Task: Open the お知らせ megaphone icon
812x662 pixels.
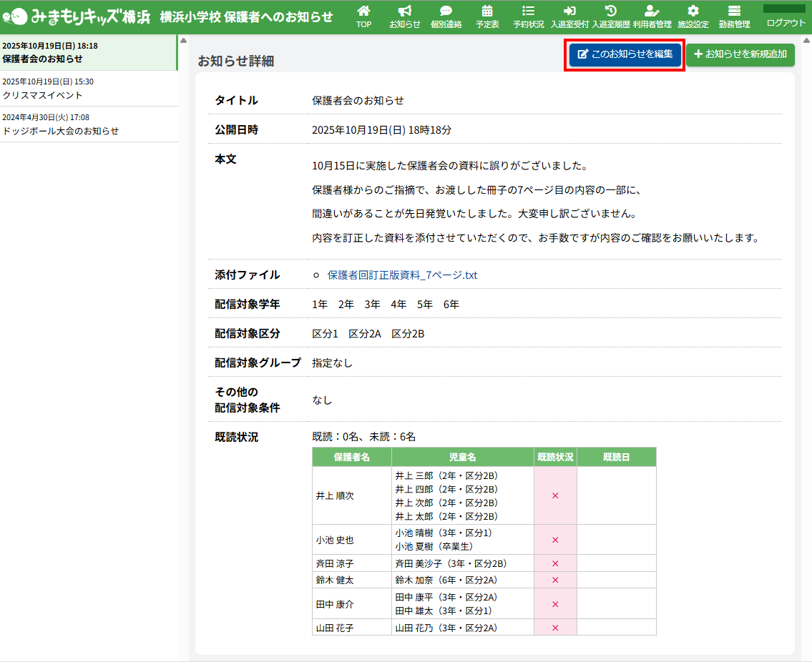Action: tap(404, 11)
